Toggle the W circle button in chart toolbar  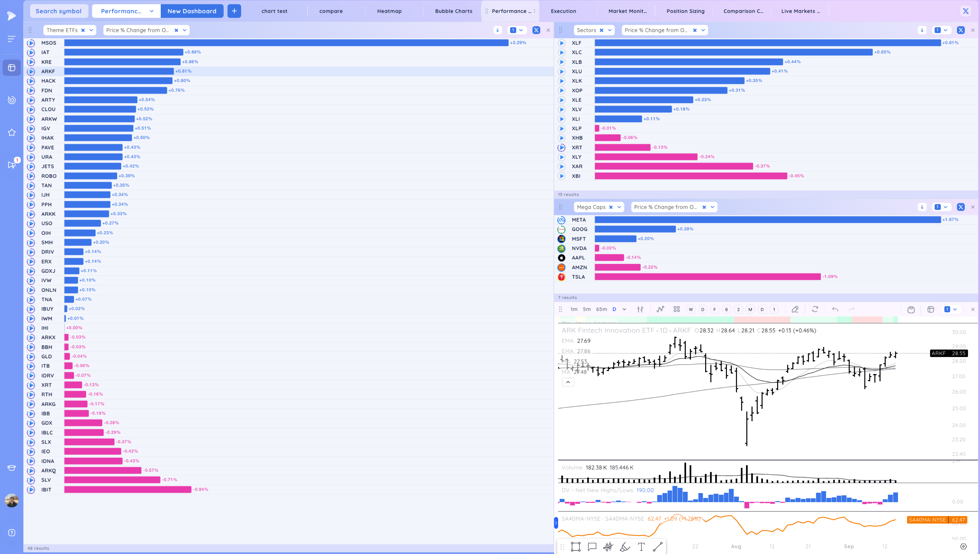click(691, 309)
